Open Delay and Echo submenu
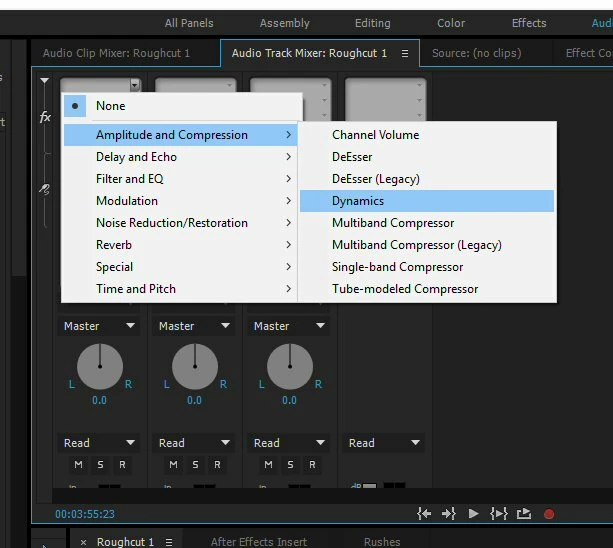613x548 pixels. coord(181,157)
